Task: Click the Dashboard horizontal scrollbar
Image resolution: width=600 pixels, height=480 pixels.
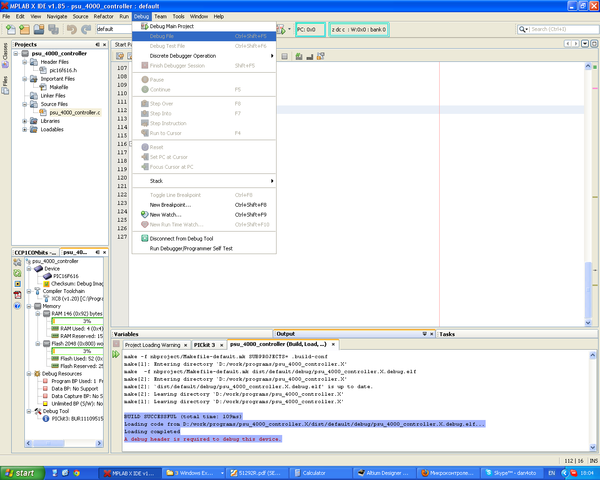Action: (64, 443)
